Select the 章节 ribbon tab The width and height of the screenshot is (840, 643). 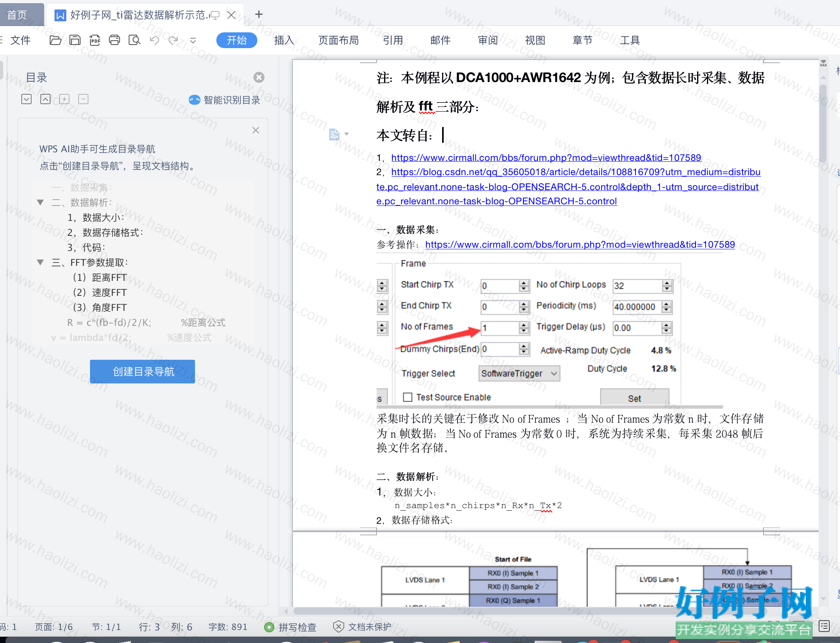[x=582, y=40]
